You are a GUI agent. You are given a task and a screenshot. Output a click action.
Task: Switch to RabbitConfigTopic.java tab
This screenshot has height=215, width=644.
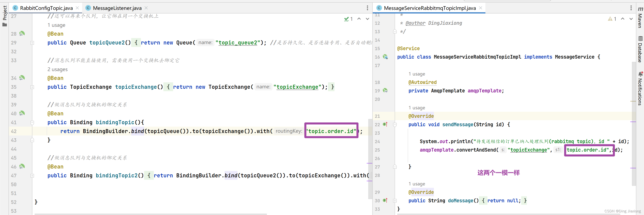pyautogui.click(x=46, y=8)
